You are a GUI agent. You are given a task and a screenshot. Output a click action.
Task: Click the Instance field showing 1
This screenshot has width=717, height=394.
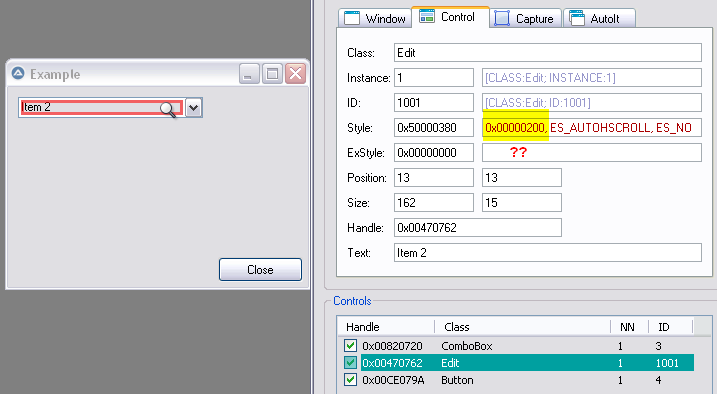pos(433,78)
